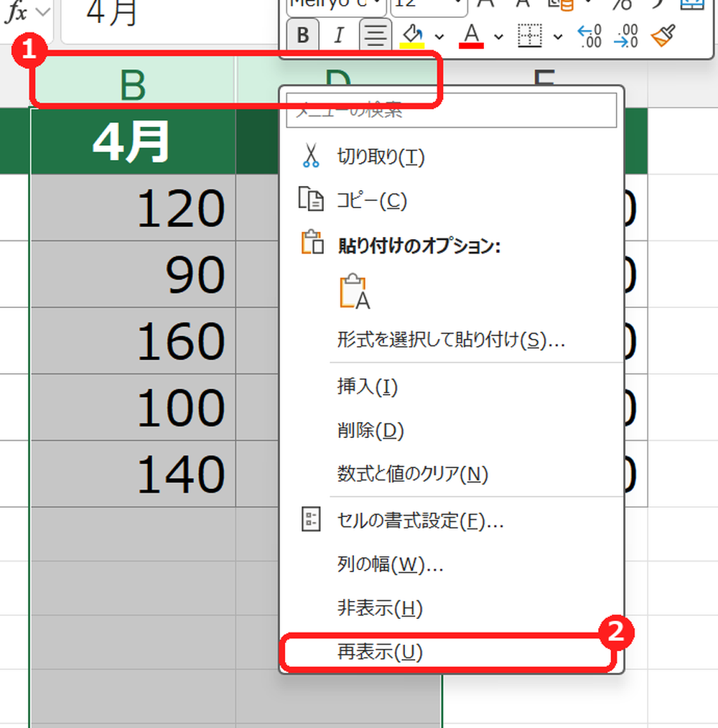
Task: Click the cell containing 90
Action: click(134, 274)
